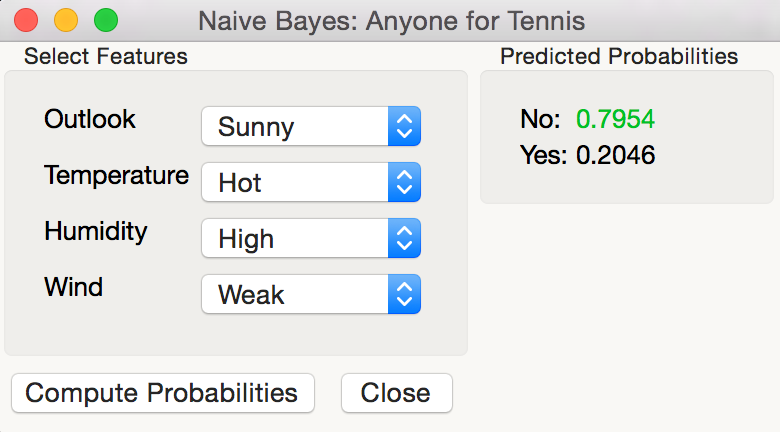Click the blue arrow stepper on Outlook
Screen dimensions: 780x432
pos(404,127)
